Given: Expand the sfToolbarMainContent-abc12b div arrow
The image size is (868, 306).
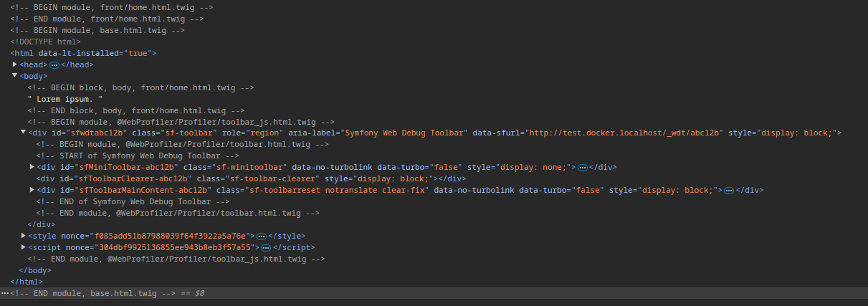Looking at the screenshot, I should click(32, 189).
